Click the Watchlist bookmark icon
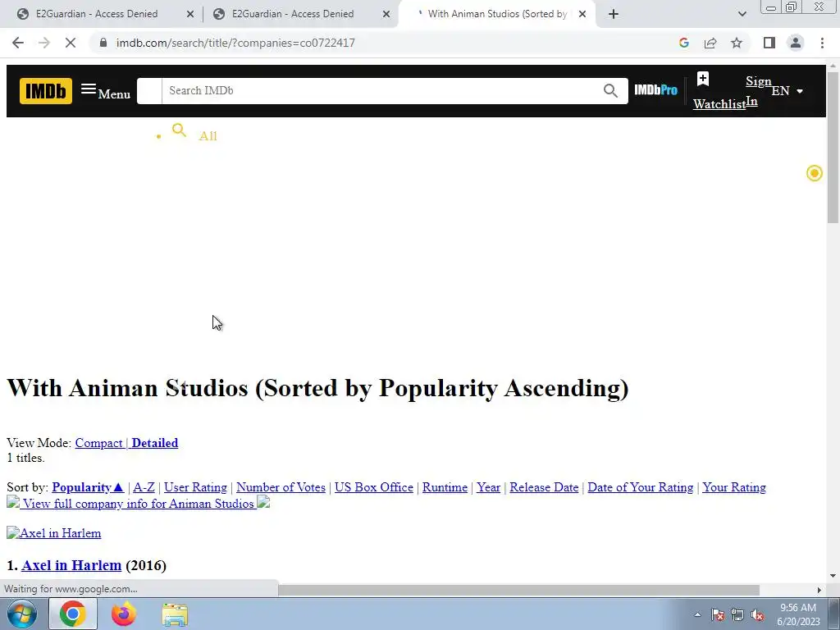The width and height of the screenshot is (840, 630). (703, 80)
